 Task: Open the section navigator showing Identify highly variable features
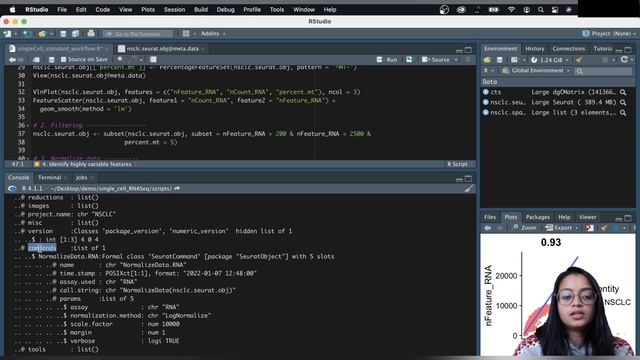pyautogui.click(x=85, y=164)
